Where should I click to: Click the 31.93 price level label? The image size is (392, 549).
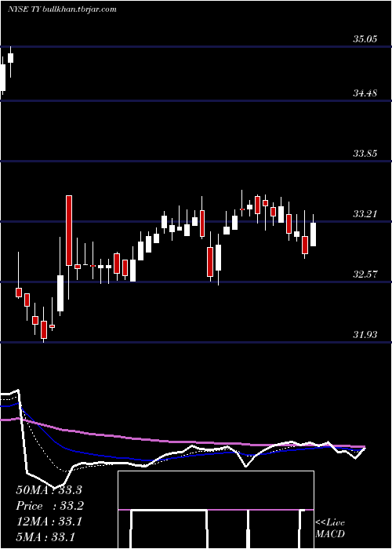coord(365,335)
